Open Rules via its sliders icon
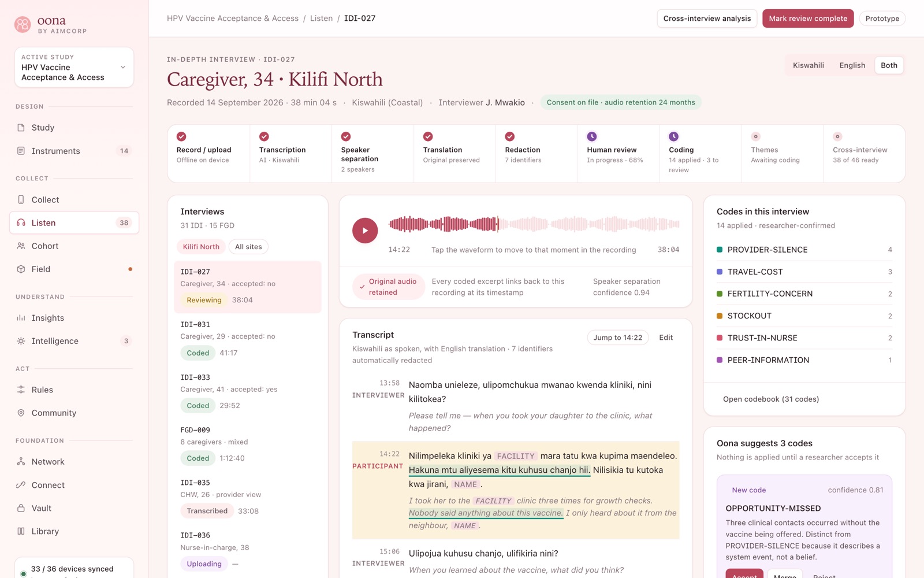Screen dimensions: 924x578 pyautogui.click(x=21, y=390)
